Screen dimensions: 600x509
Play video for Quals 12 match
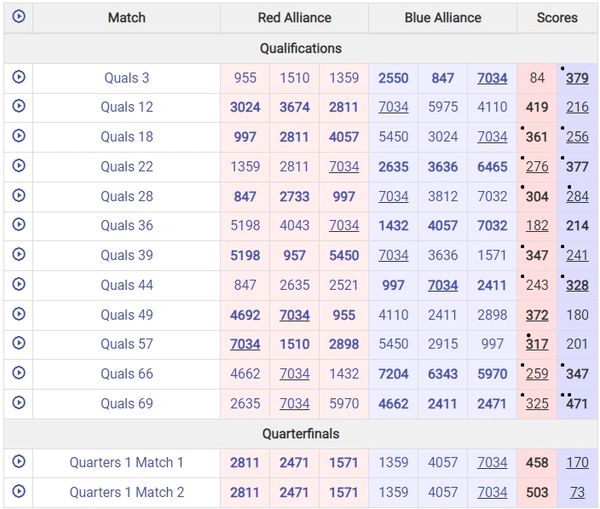(18, 107)
